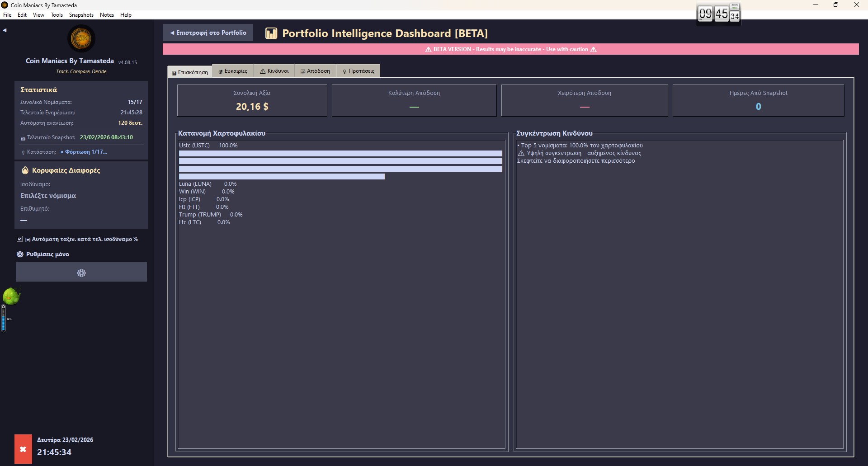This screenshot has width=868, height=466.
Task: Click the back arrow icon at sidebar top
Action: pos(5,30)
